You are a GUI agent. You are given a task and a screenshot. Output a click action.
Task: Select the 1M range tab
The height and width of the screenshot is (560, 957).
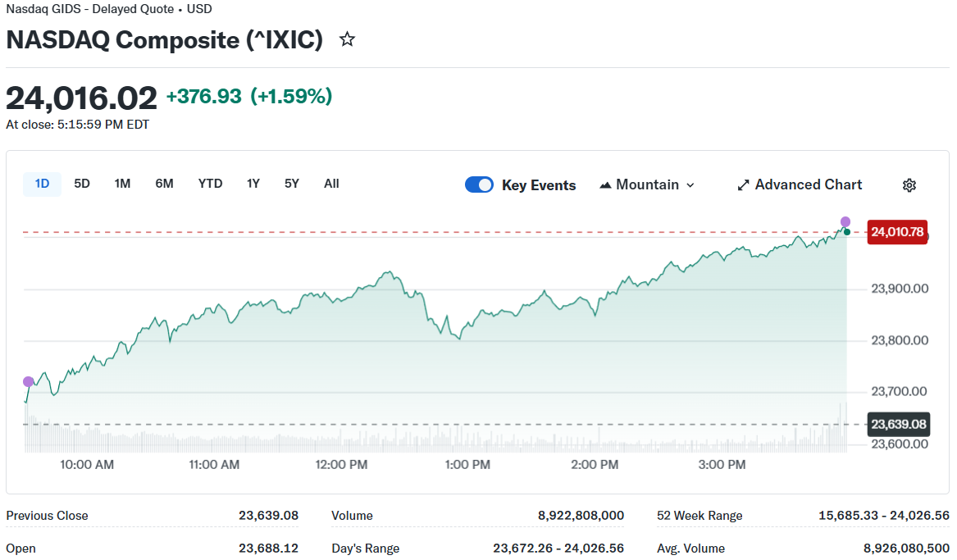pos(122,184)
